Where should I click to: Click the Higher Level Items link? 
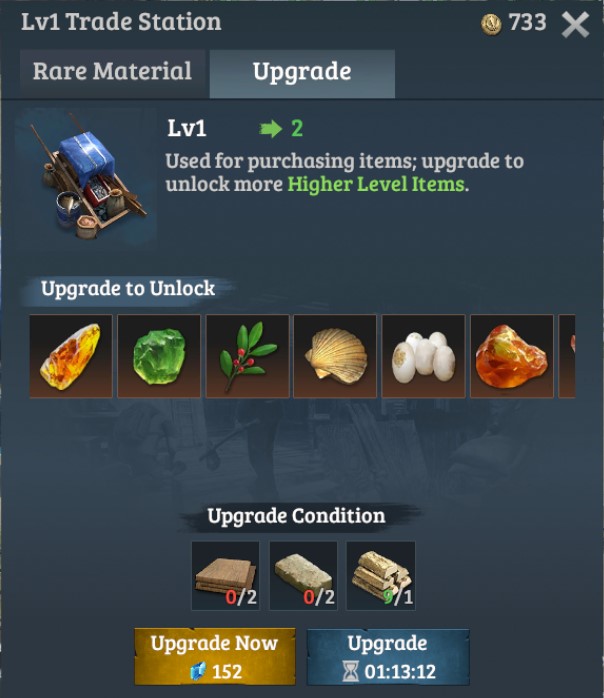376,184
